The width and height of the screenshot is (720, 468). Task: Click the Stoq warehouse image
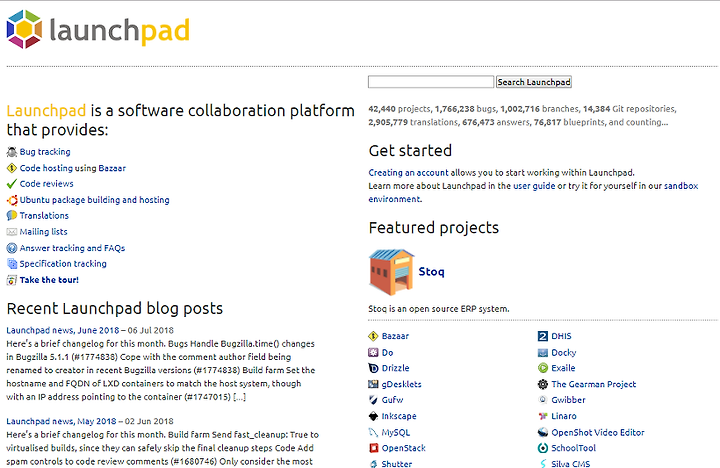(x=391, y=272)
